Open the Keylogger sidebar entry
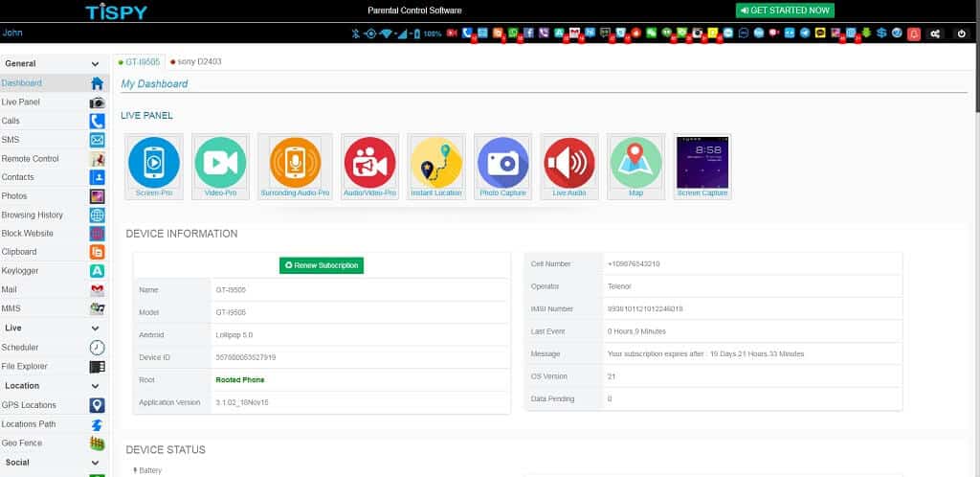 (55, 271)
